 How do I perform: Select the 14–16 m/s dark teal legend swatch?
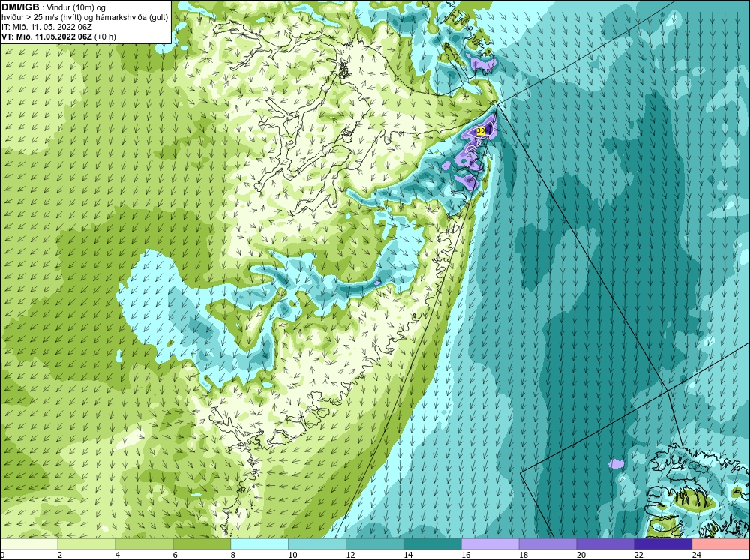coord(433,544)
